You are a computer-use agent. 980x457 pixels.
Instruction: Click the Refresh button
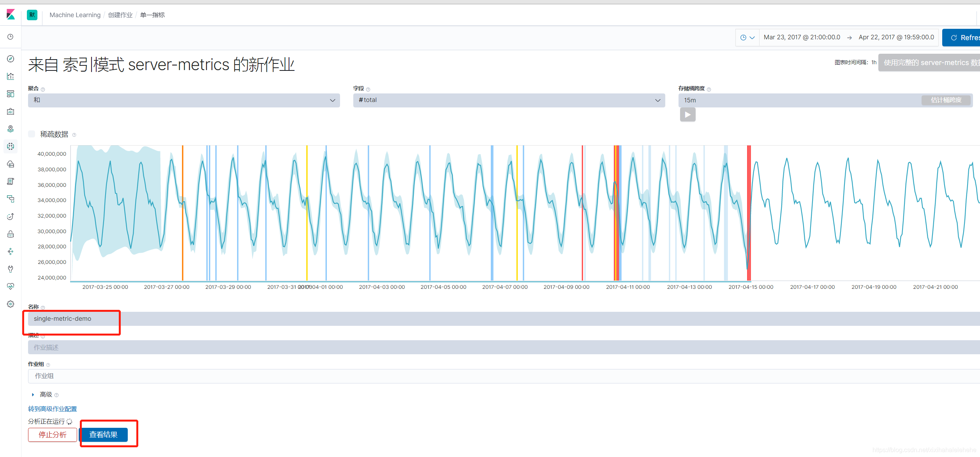(961, 37)
